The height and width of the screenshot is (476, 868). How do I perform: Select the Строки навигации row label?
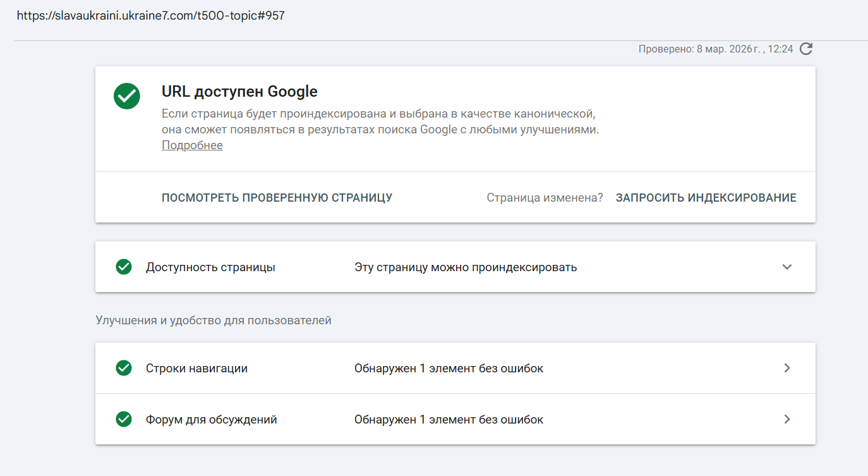196,368
